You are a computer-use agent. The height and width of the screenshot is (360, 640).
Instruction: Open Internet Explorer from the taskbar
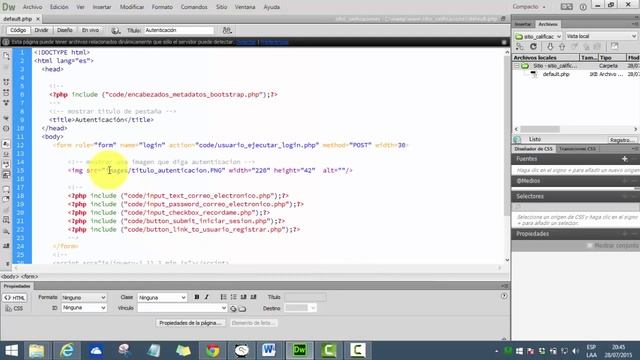coord(67,351)
